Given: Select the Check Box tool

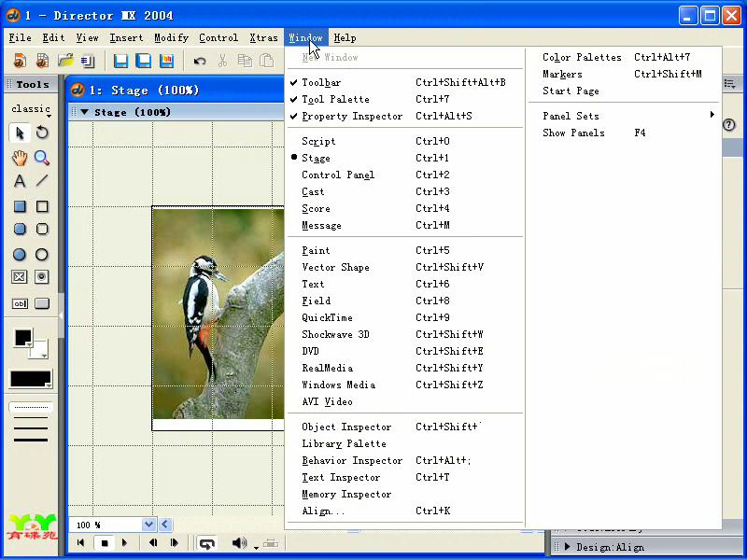Looking at the screenshot, I should (x=20, y=276).
